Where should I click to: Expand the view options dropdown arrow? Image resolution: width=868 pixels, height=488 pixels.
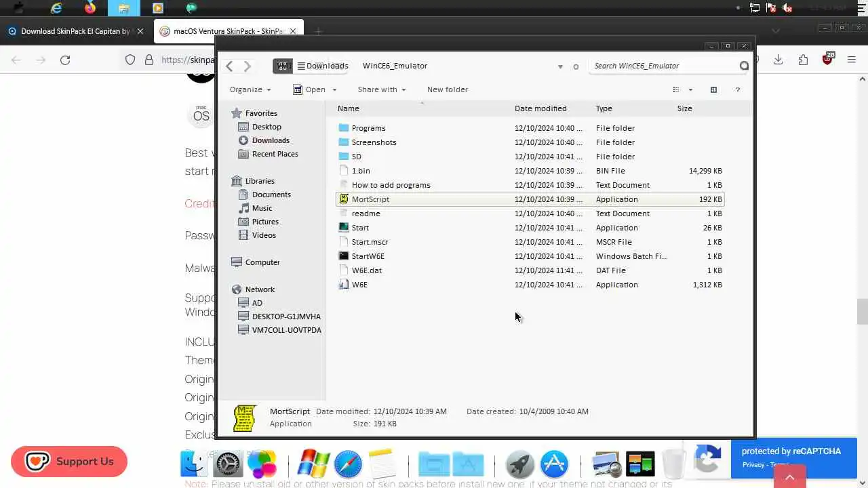[x=690, y=89]
